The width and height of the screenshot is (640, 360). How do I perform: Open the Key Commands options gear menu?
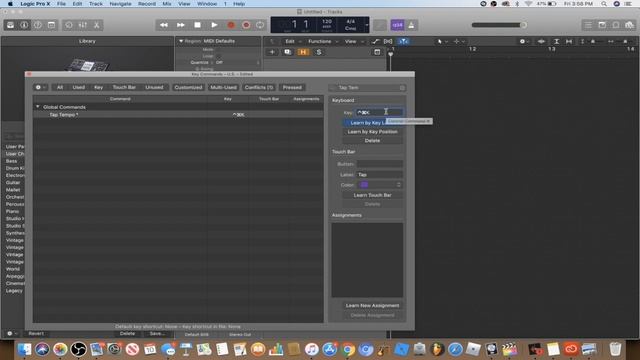(x=40, y=87)
